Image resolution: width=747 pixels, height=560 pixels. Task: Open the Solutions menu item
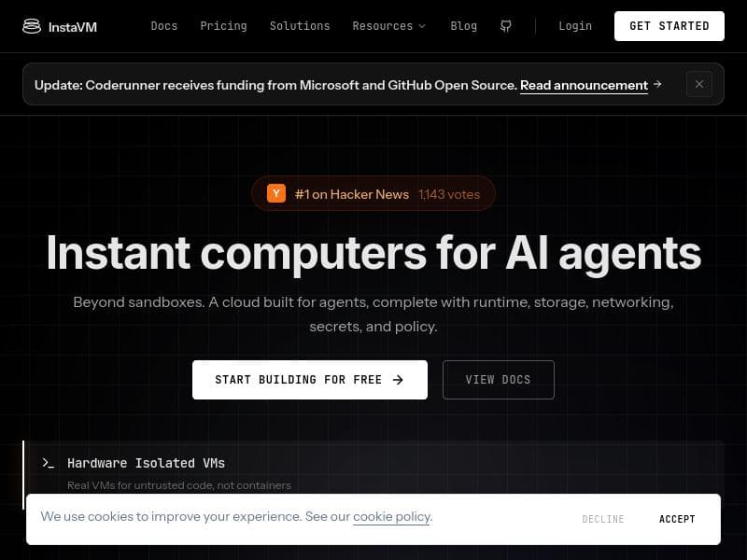tap(300, 26)
